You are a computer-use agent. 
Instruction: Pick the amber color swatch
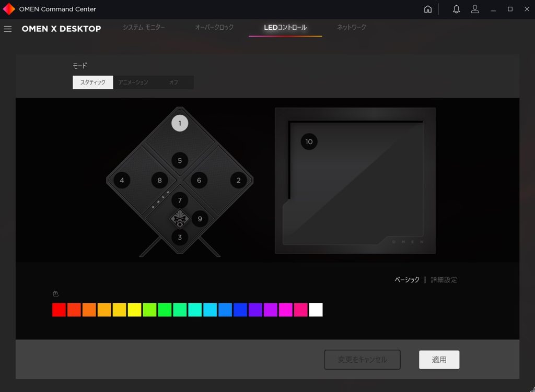click(104, 310)
